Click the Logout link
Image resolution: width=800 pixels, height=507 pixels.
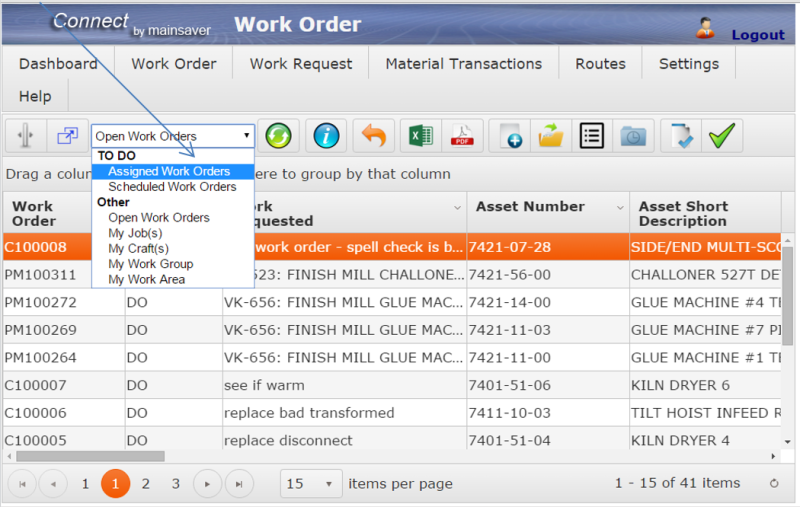757,34
